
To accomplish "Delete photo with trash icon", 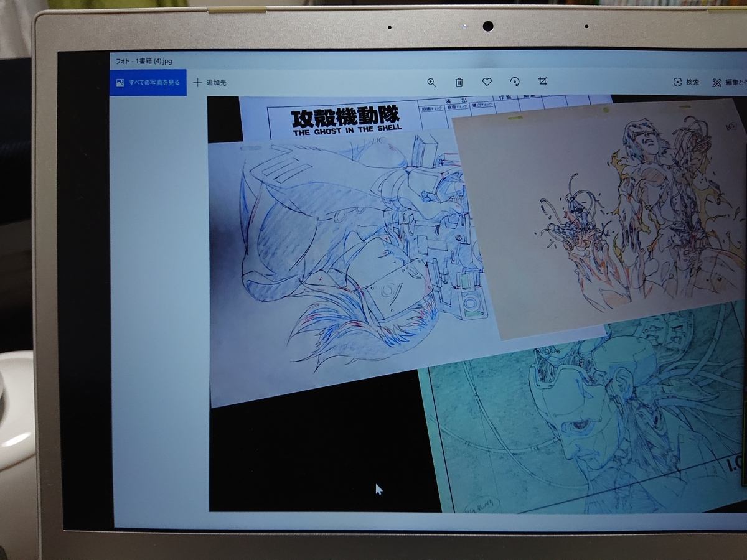I will coord(459,82).
